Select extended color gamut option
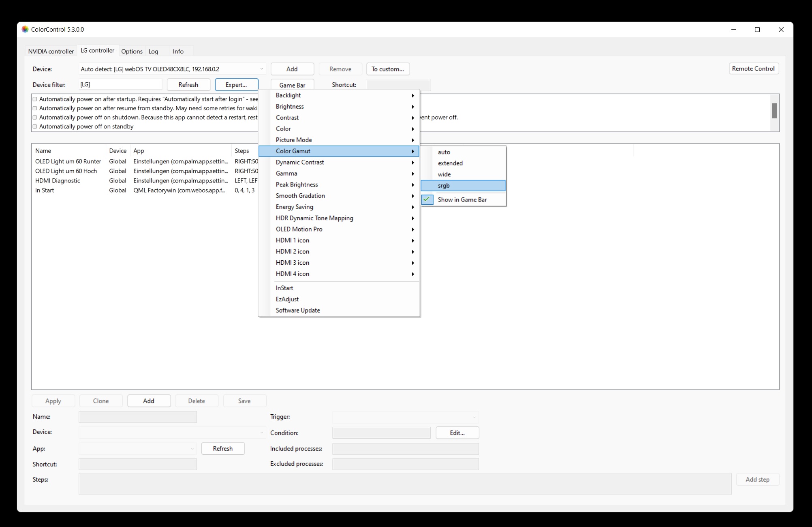The width and height of the screenshot is (812, 527). pos(463,163)
